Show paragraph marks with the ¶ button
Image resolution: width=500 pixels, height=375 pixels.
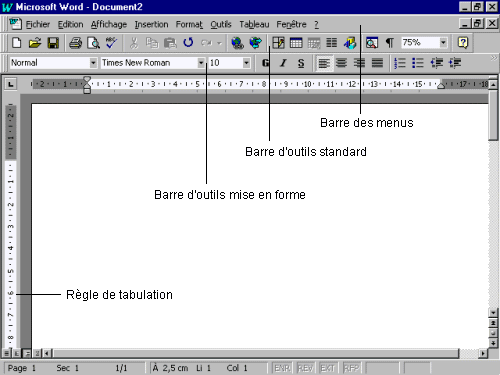coord(390,43)
